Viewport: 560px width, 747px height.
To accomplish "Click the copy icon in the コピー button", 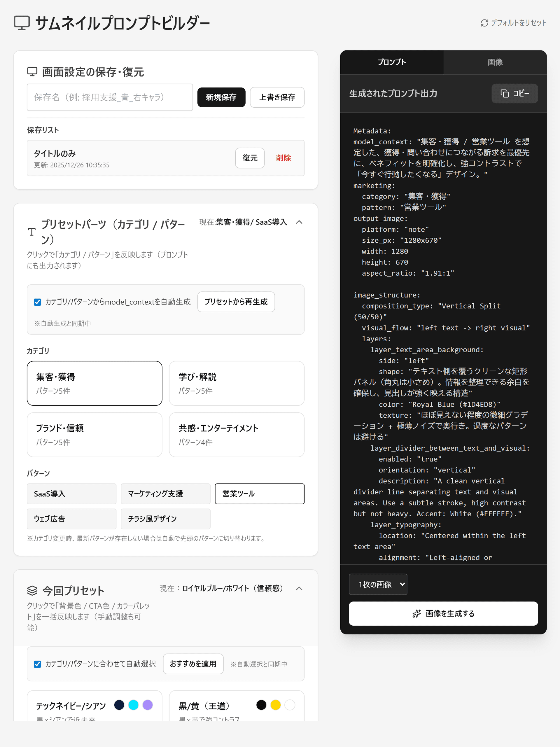I will [x=505, y=94].
